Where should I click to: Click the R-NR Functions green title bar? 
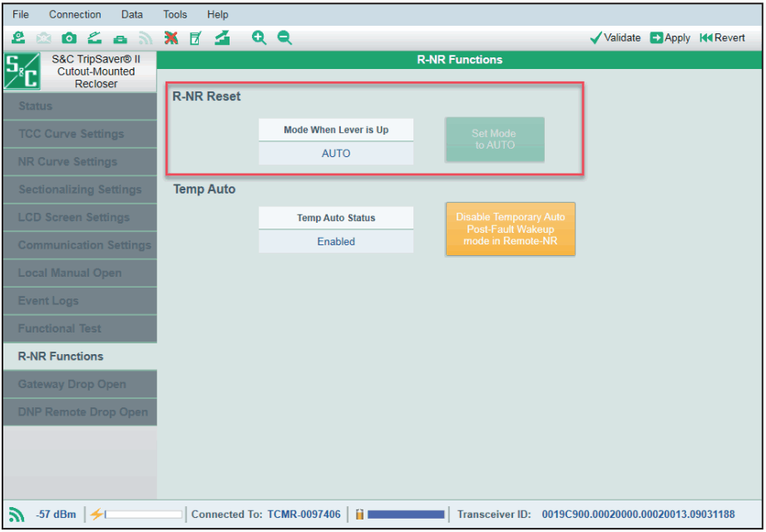[x=460, y=60]
